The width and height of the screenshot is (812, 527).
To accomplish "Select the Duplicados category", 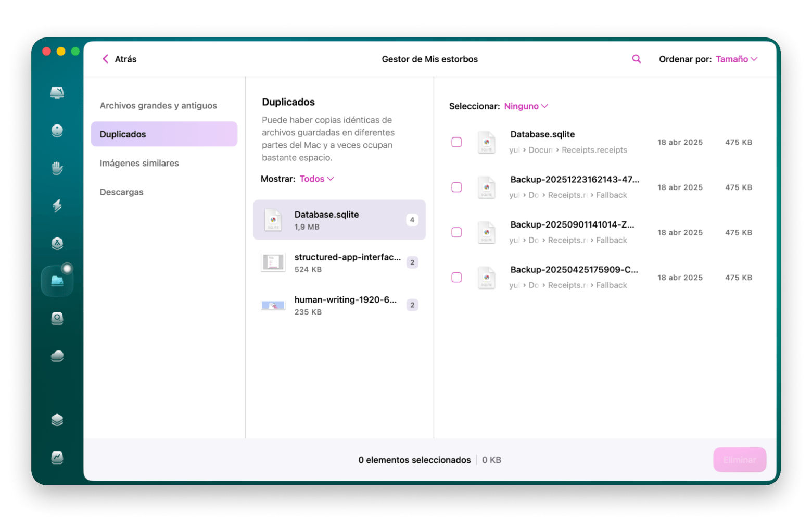I will point(164,134).
